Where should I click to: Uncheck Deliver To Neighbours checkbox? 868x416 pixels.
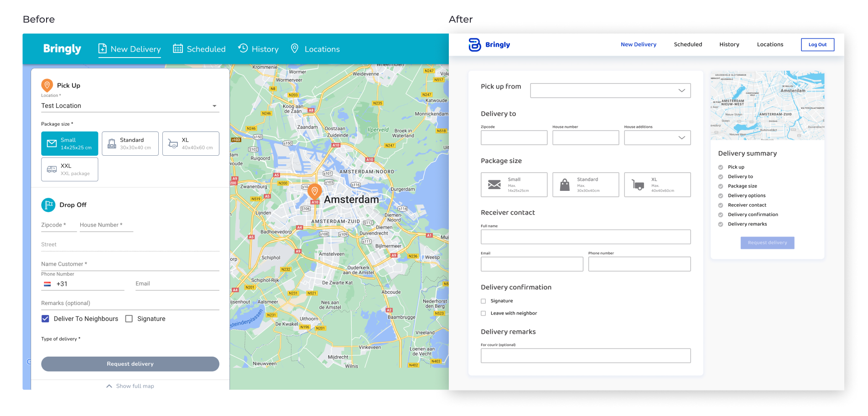45,319
